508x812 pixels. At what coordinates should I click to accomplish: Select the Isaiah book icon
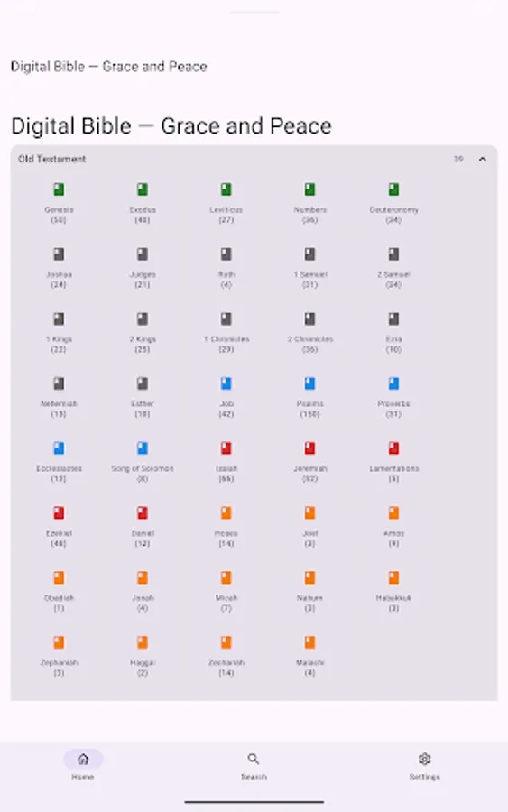pyautogui.click(x=226, y=448)
